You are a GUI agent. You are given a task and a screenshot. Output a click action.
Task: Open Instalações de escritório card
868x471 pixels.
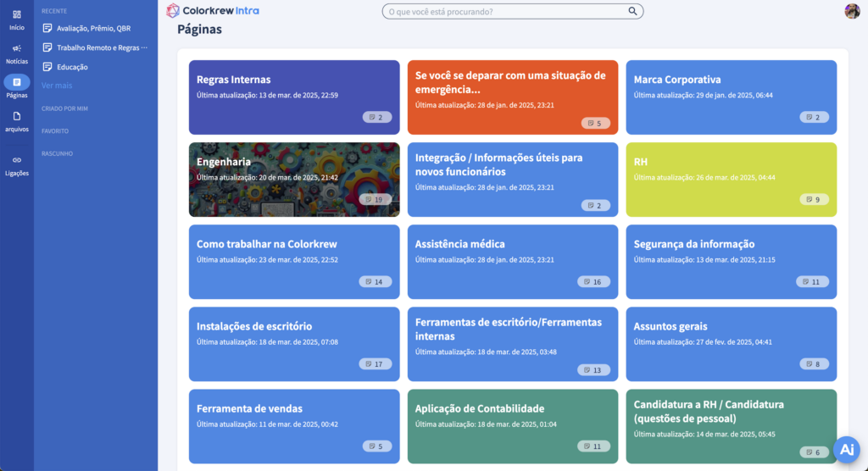click(x=294, y=344)
